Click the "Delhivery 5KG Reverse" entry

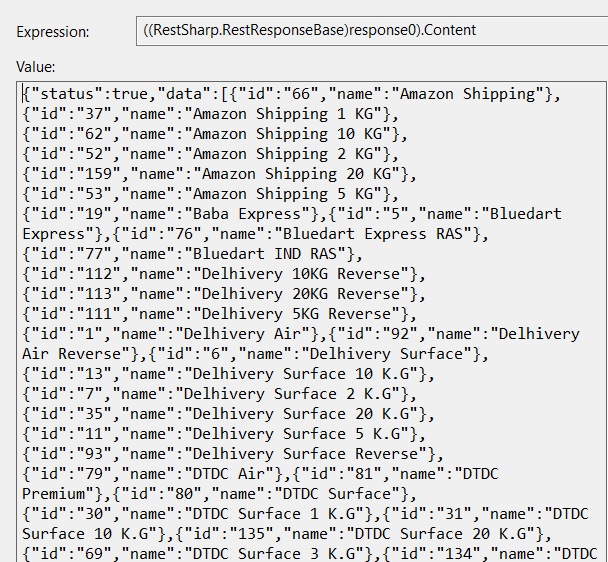click(219, 314)
